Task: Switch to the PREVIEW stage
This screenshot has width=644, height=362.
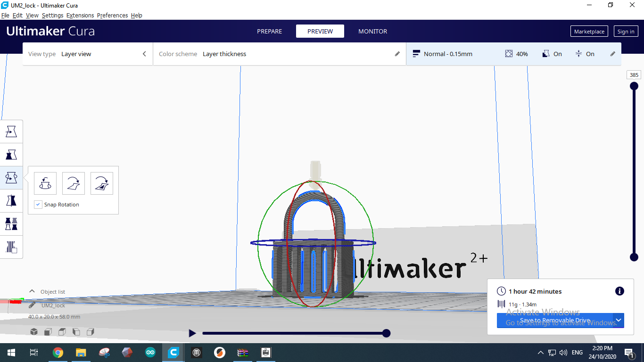Action: coord(320,31)
